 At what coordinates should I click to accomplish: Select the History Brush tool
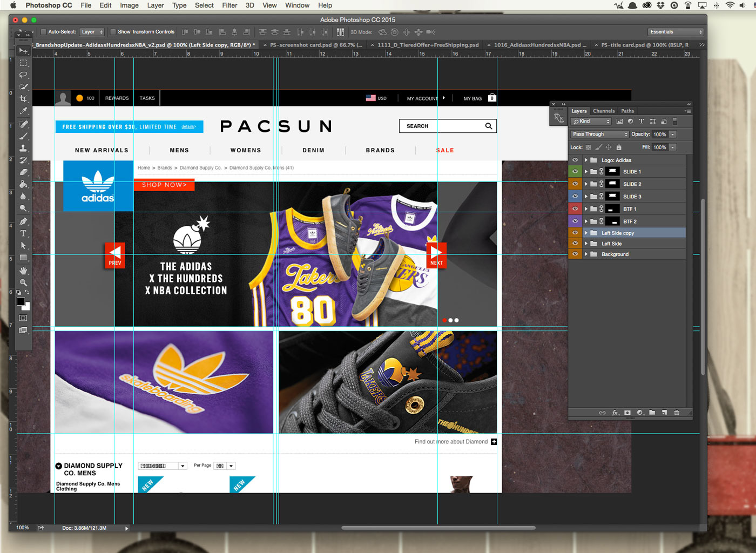coord(23,160)
